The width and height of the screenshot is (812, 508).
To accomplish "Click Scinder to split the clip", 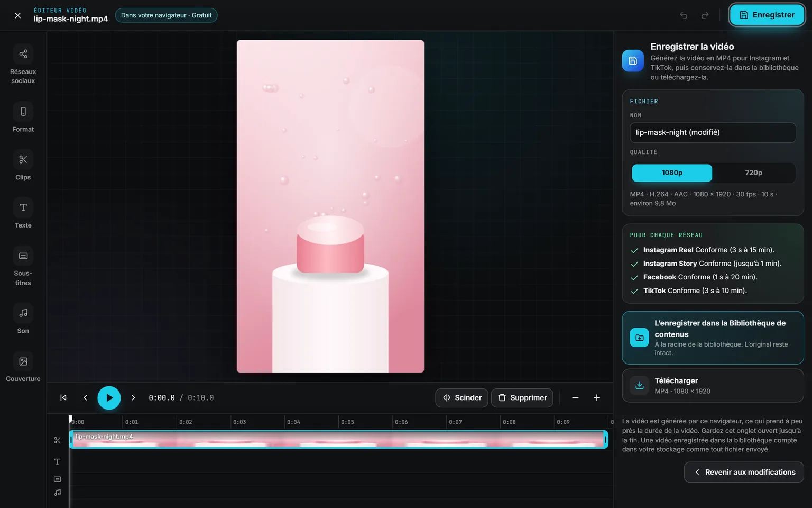I will (462, 398).
